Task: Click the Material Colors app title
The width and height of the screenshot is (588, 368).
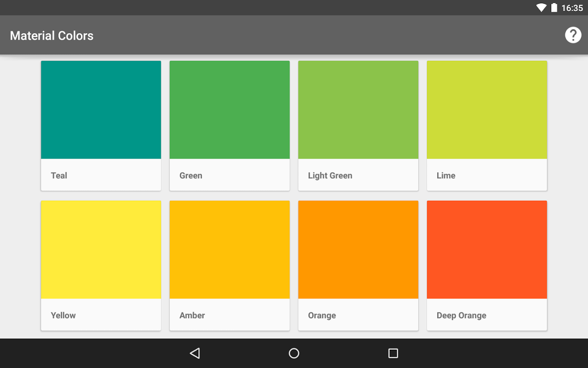Action: coord(52,36)
